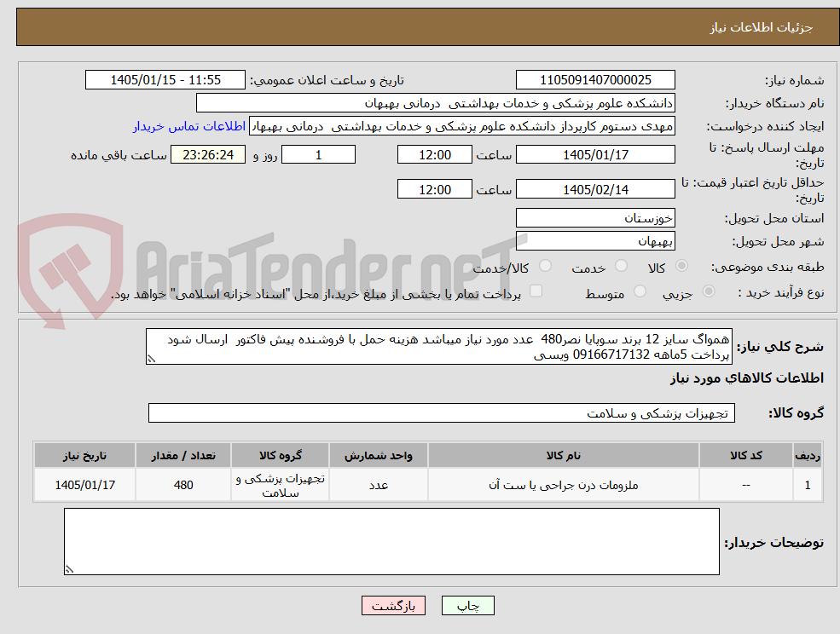Click the remaining time 23:26:24 field

(x=208, y=155)
